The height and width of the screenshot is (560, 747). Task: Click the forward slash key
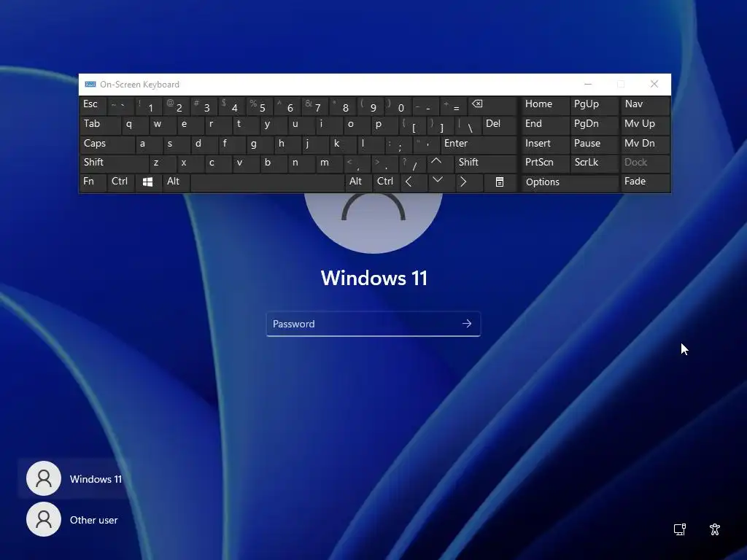point(412,163)
